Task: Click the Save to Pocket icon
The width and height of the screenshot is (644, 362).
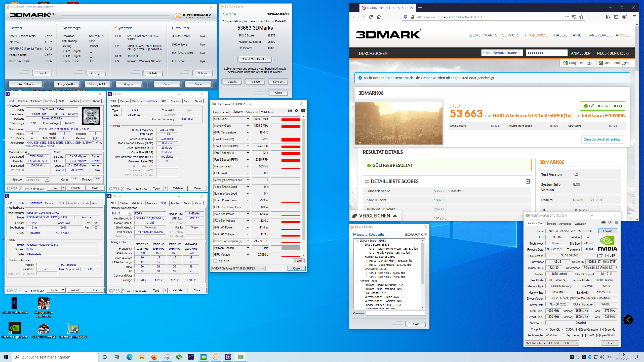Action: coord(574,17)
